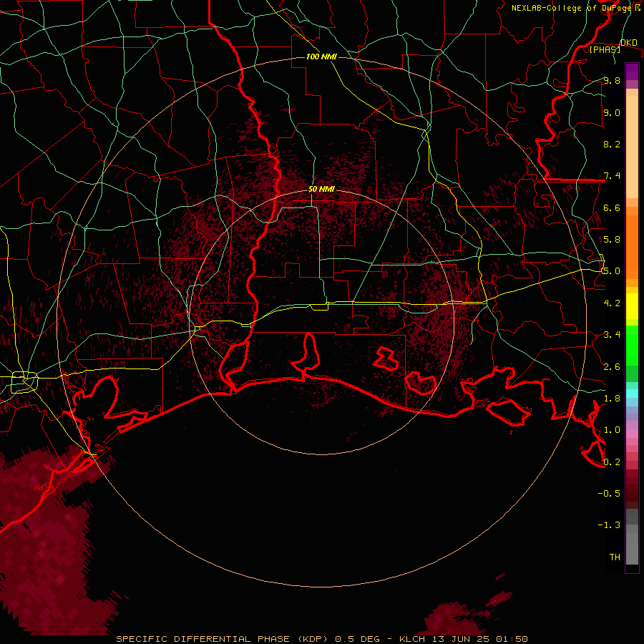This screenshot has width=644, height=644.
Task: Click the -0.5 value on the color scale
Action: (x=609, y=494)
